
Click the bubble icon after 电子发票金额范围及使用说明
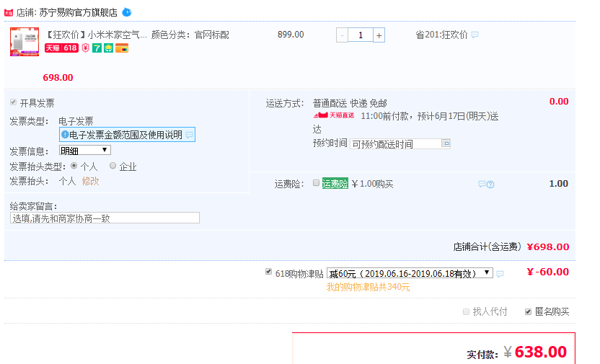pos(189,135)
